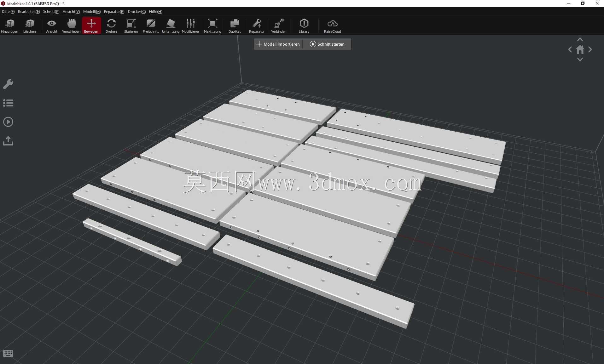The height and width of the screenshot is (364, 604).
Task: Select the Ansicht view tool
Action: 52,26
